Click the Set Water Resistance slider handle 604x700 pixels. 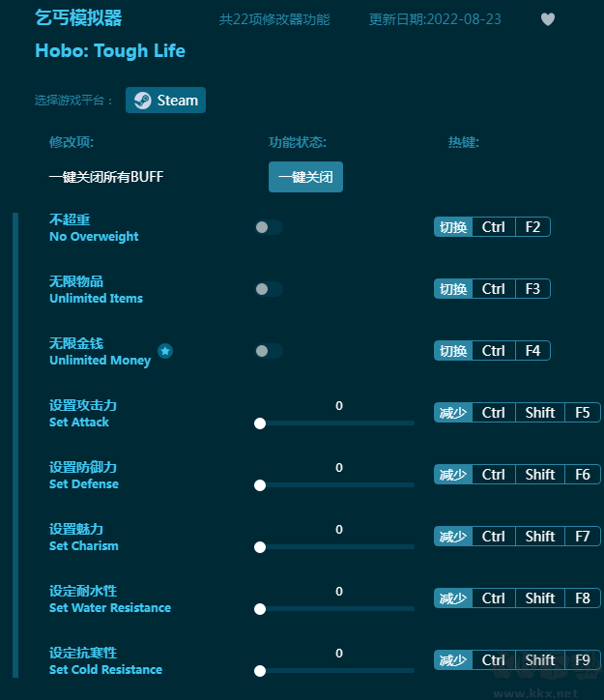click(x=260, y=609)
